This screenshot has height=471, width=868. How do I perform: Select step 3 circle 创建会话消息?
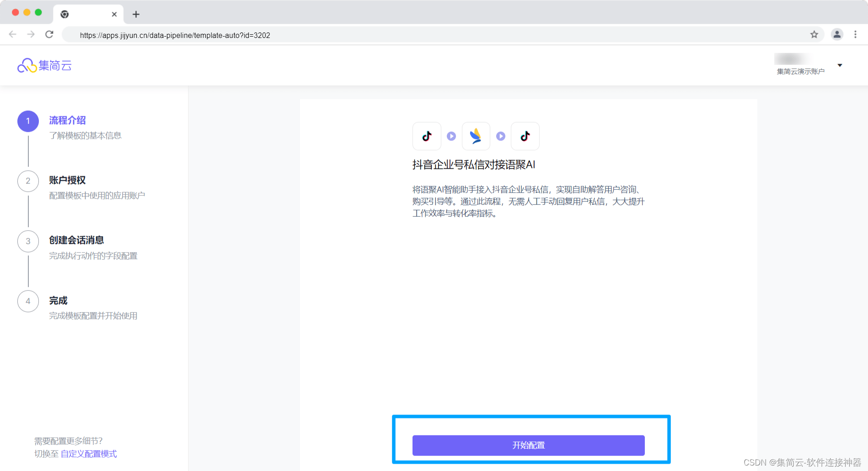pyautogui.click(x=28, y=241)
